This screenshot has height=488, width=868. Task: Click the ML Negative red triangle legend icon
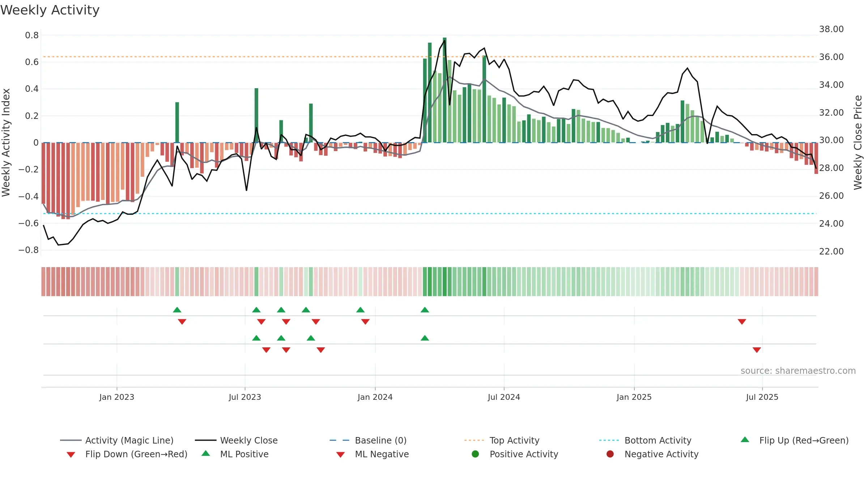(340, 455)
